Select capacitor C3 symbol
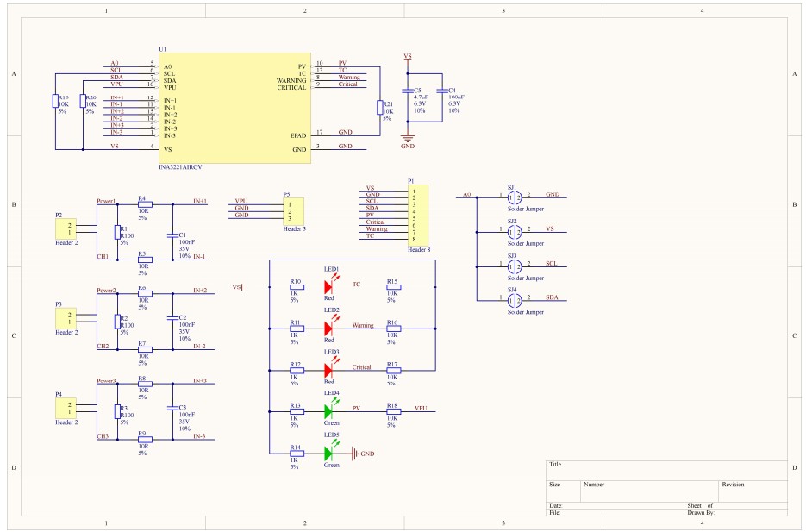The width and height of the screenshot is (806, 532). [172, 410]
